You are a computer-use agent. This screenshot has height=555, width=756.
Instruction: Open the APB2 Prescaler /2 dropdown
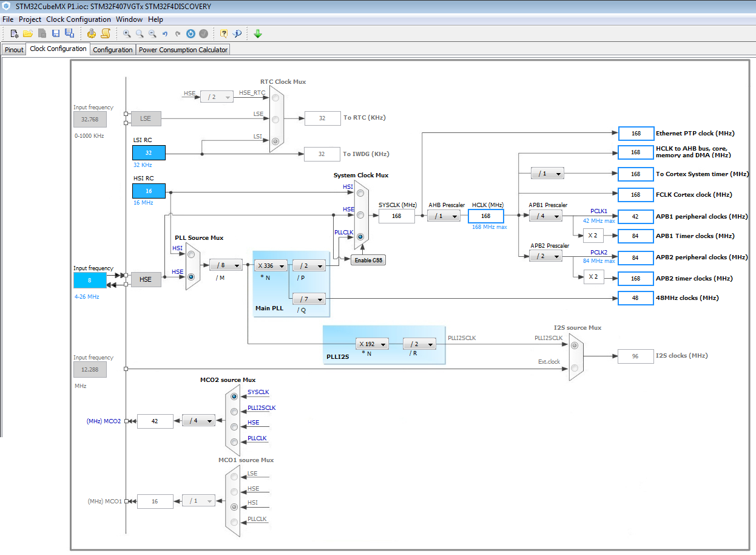pos(545,256)
